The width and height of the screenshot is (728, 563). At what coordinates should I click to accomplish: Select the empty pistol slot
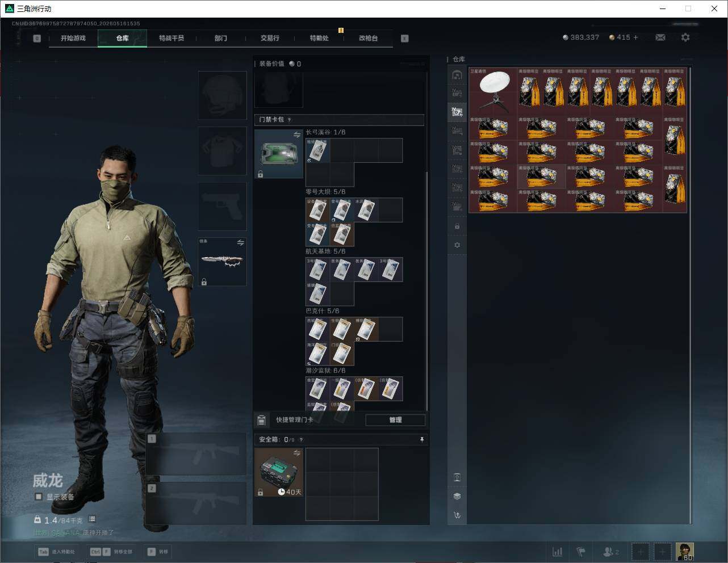[222, 206]
